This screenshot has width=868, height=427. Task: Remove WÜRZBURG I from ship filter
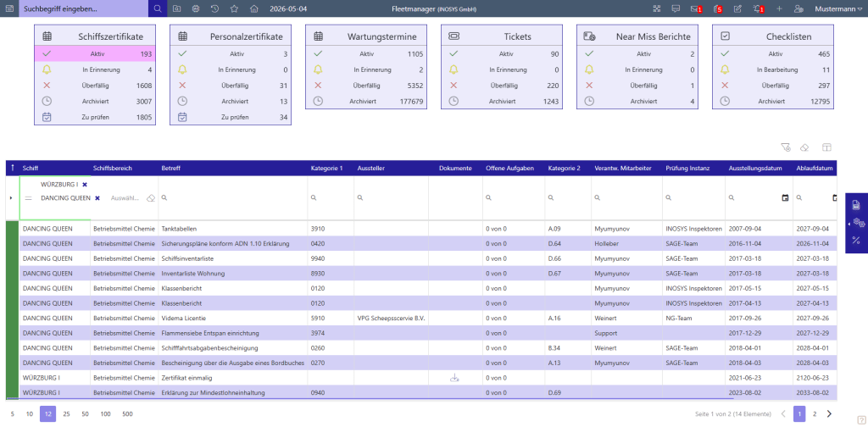(x=85, y=184)
